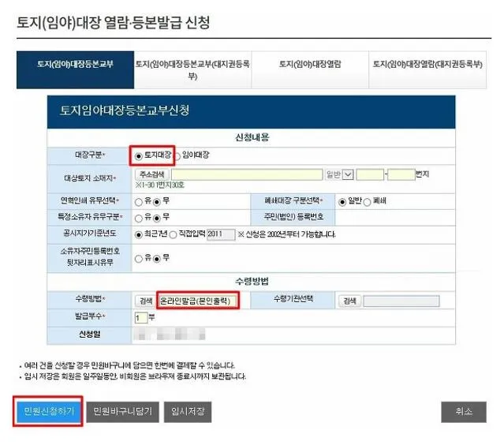This screenshot has width=504, height=445.
Task: Choose 유 for 소유자주민등록번호 뒷자리표시
Action: (x=139, y=259)
